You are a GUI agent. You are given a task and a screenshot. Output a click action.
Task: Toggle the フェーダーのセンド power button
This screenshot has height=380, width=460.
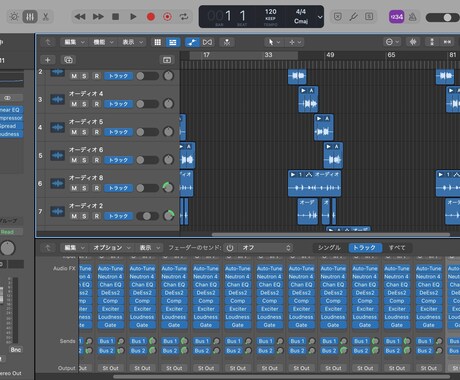coord(230,248)
